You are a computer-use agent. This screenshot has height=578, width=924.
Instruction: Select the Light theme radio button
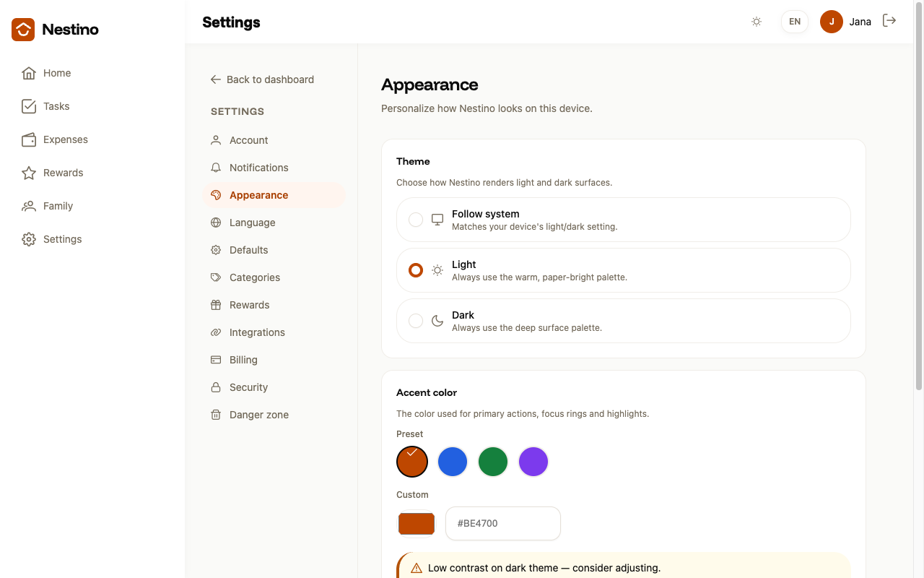pyautogui.click(x=416, y=270)
